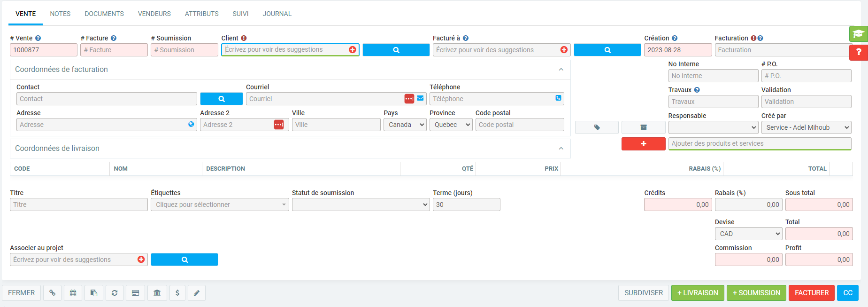Collapse the Coordonnées de livraison section
The height and width of the screenshot is (307, 868).
tap(561, 149)
